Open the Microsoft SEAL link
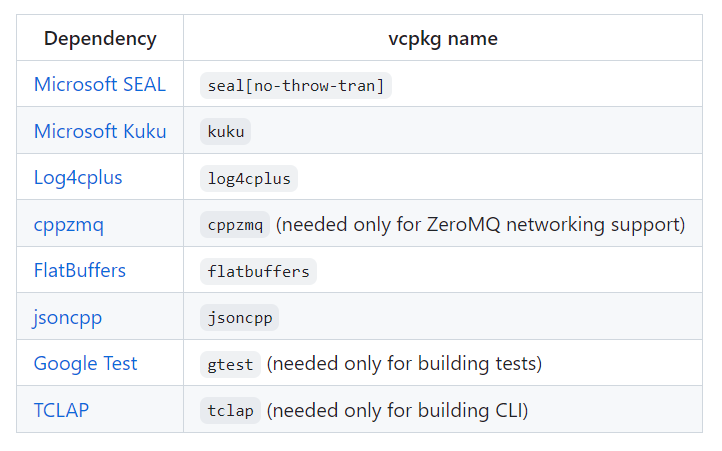Image resolution: width=722 pixels, height=451 pixels. pos(99,84)
